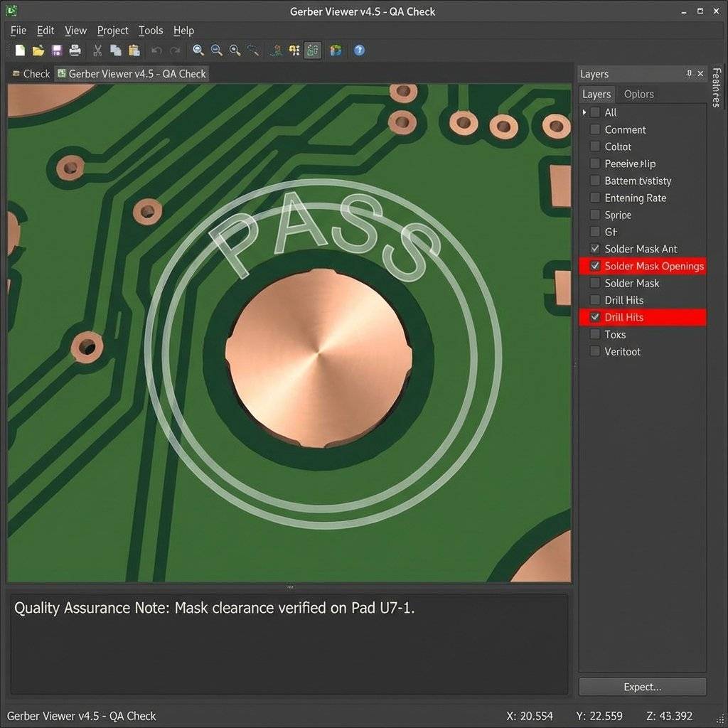Open the Tools menu
This screenshot has height=728, width=728.
pos(151,31)
